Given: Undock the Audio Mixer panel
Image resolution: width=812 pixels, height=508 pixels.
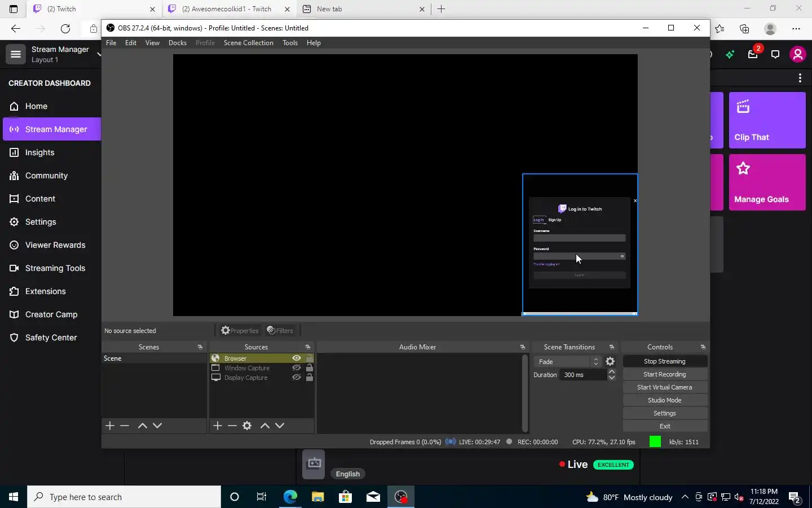Looking at the screenshot, I should point(523,347).
